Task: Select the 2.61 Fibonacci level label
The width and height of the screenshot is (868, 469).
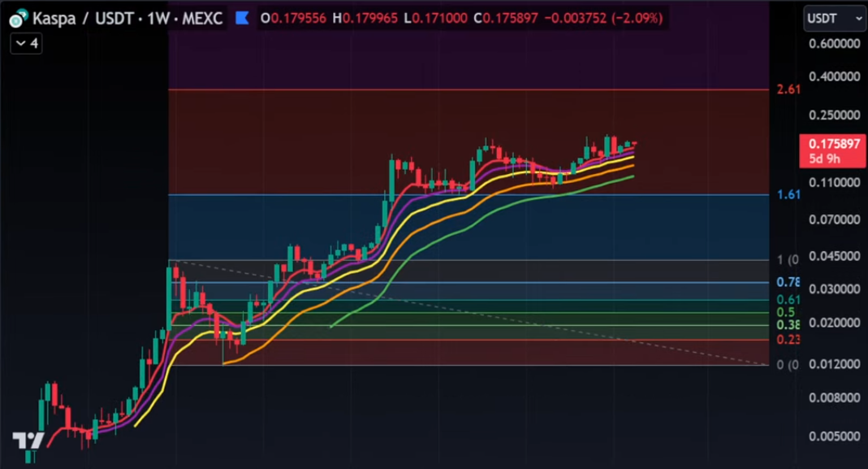Action: pos(788,89)
